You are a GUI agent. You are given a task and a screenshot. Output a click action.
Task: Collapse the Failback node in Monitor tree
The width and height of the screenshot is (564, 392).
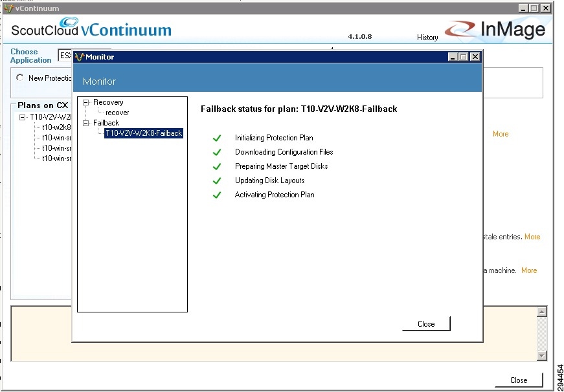[85, 124]
